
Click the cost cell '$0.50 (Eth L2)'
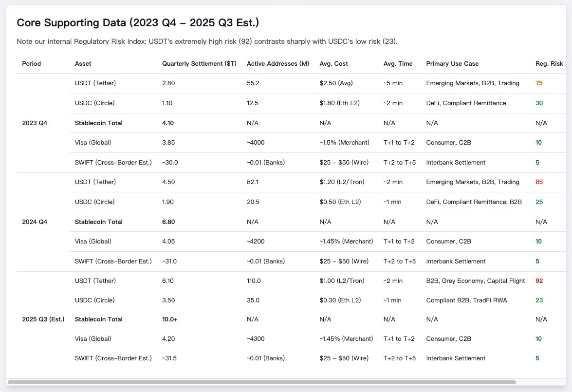[340, 202]
